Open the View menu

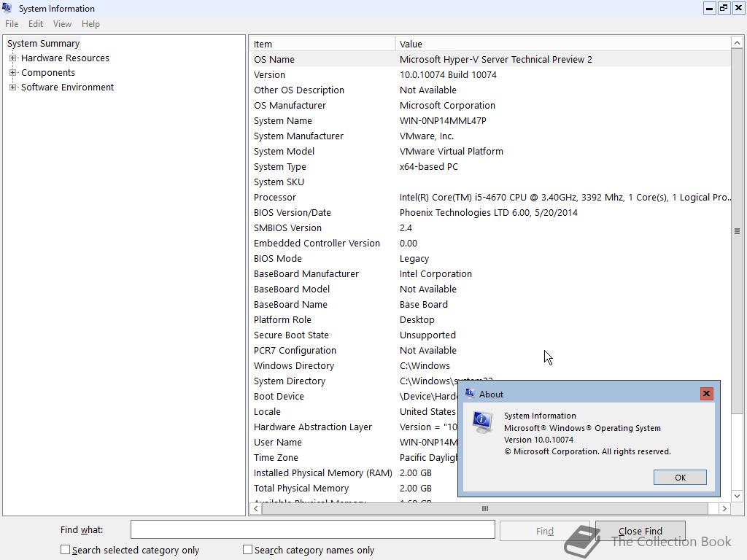click(62, 24)
